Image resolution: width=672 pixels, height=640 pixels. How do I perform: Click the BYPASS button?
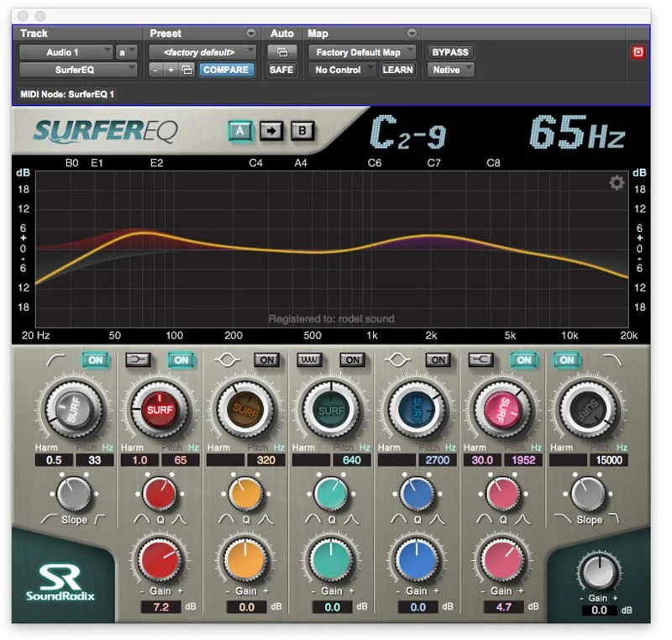(450, 52)
